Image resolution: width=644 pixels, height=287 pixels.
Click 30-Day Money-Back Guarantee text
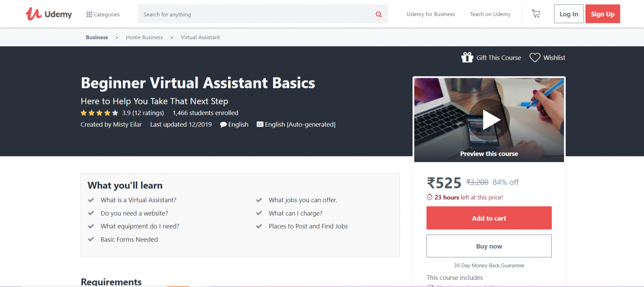[489, 266]
